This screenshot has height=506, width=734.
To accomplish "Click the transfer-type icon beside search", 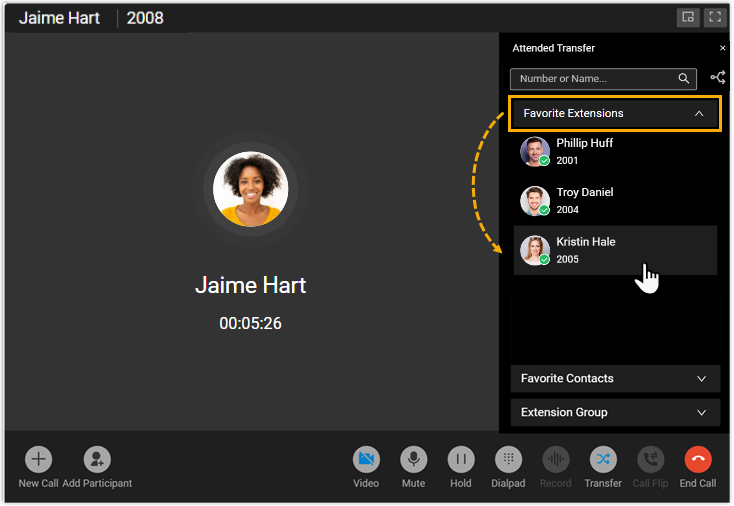I will (x=718, y=77).
